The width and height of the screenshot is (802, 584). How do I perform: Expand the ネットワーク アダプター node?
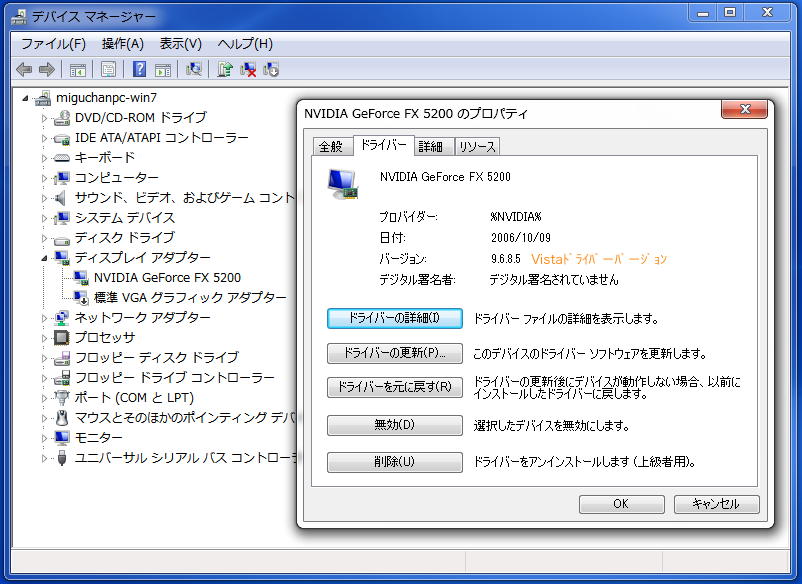point(44,318)
